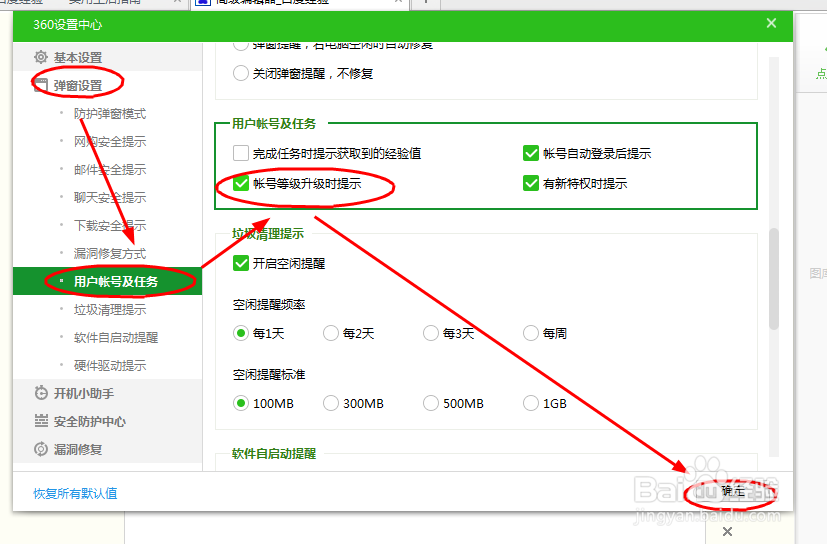Select 邮件安全提示 in sidebar
This screenshot has width=827, height=544.
[x=110, y=169]
